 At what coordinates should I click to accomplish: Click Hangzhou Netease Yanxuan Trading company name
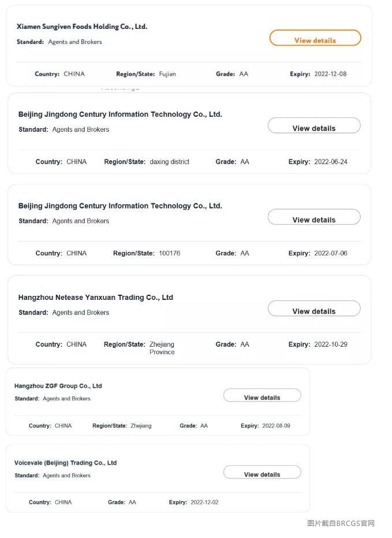click(x=96, y=298)
